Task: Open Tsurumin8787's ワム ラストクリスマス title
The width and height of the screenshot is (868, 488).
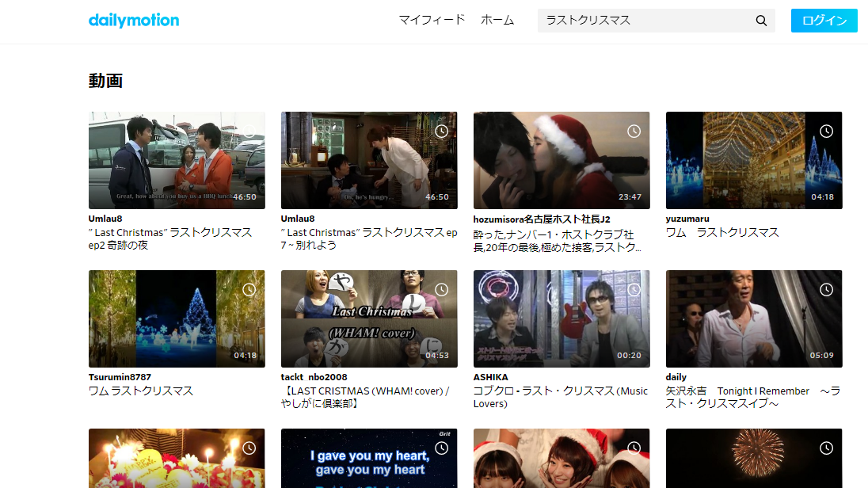Action: (141, 391)
